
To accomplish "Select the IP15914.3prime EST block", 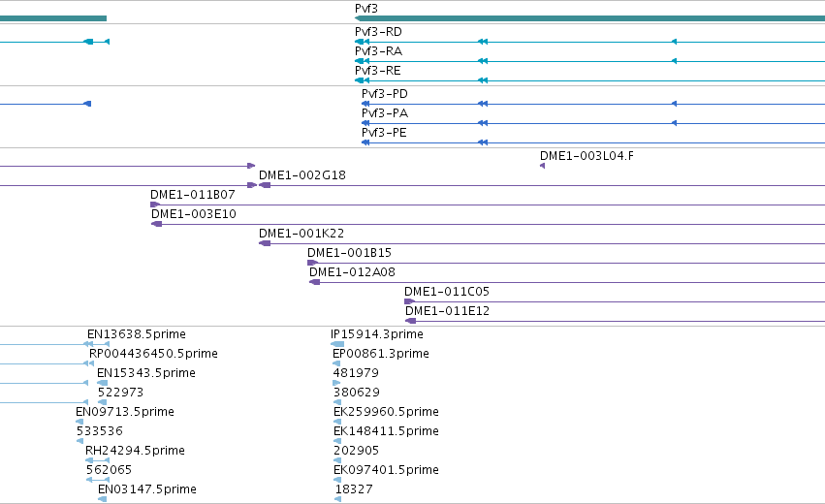I will [337, 344].
